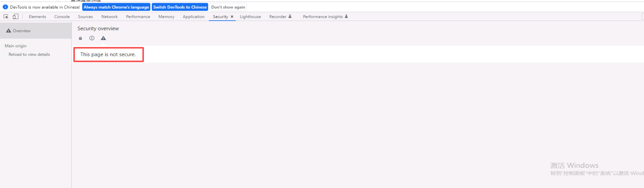Click the info icon beside DevTools notice

[x=5, y=7]
